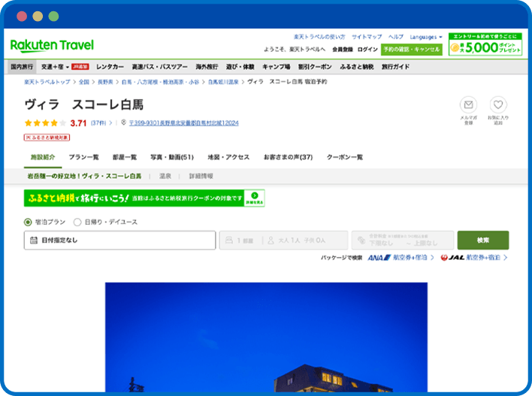Click the map pin icon beside the address
This screenshot has height=396, width=532.
pos(123,122)
